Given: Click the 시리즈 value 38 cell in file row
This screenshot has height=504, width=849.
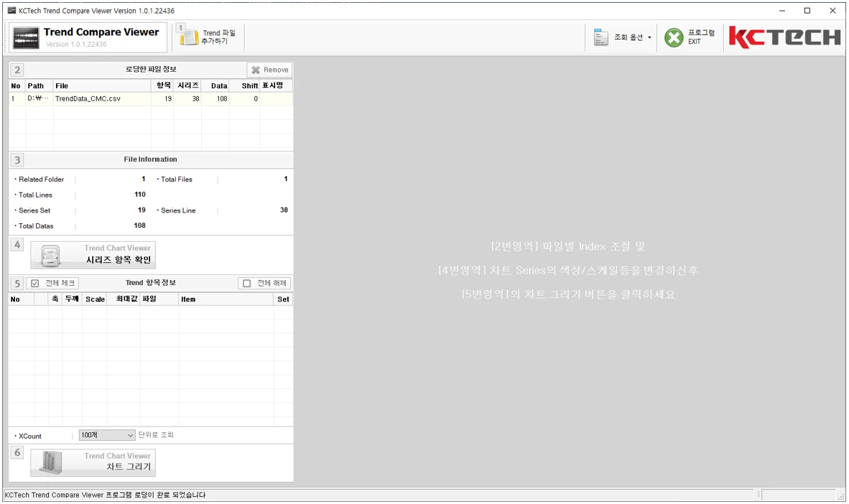Looking at the screenshot, I should [x=188, y=99].
